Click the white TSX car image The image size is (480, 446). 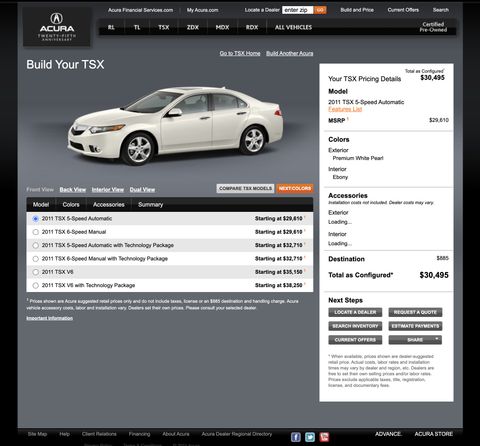coord(176,126)
